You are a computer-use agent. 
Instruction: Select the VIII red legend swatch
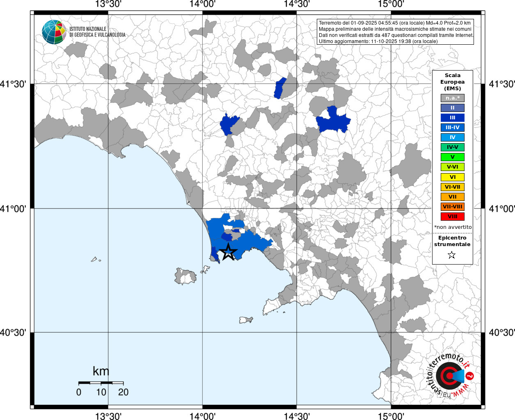click(x=453, y=217)
